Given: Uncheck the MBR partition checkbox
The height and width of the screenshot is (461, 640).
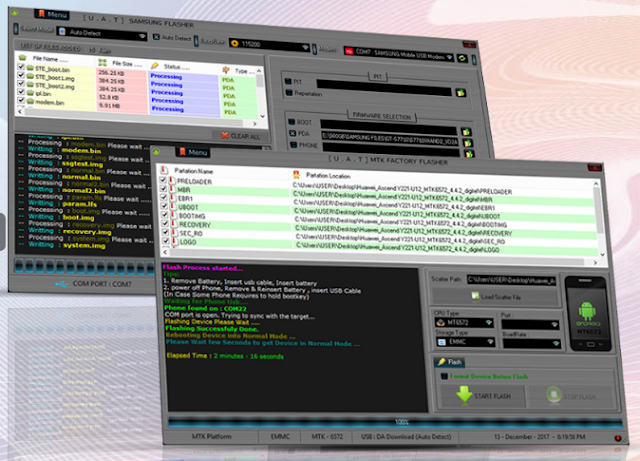Looking at the screenshot, I should [x=164, y=189].
